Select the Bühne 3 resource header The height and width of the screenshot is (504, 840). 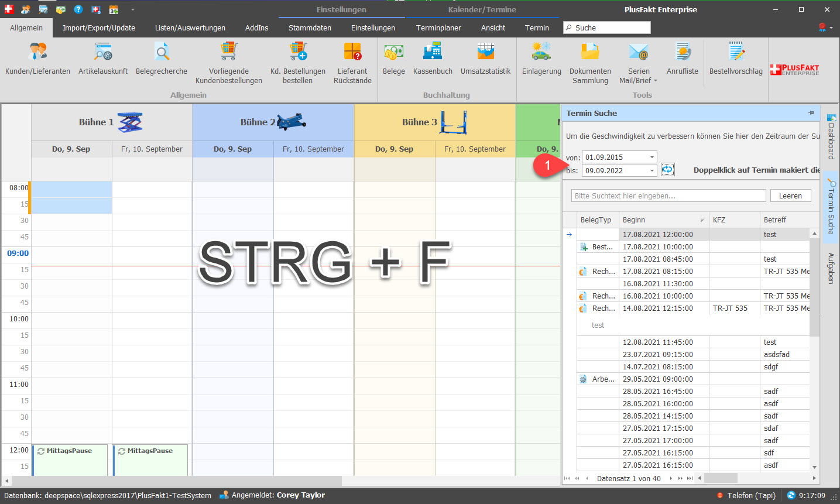click(x=435, y=122)
